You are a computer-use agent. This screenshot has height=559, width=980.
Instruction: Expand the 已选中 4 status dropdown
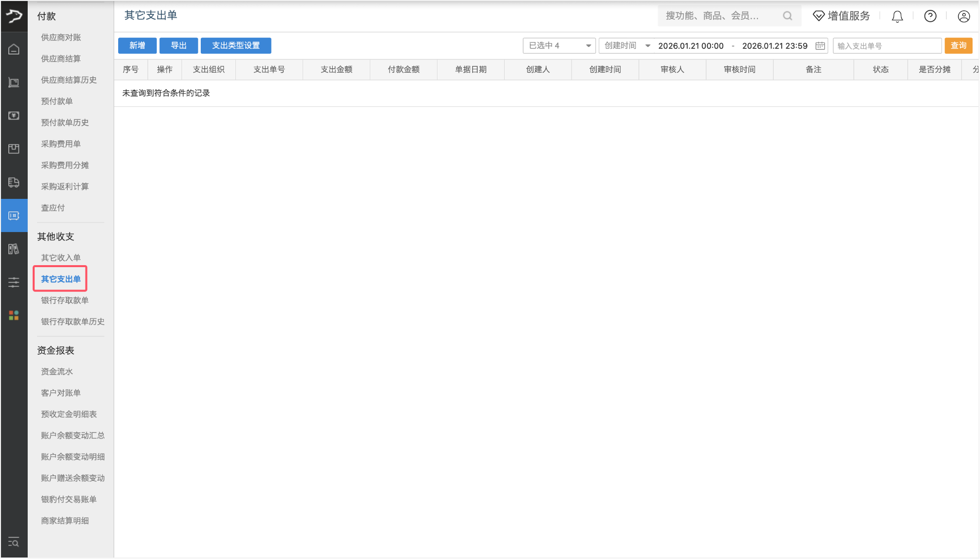pyautogui.click(x=559, y=46)
